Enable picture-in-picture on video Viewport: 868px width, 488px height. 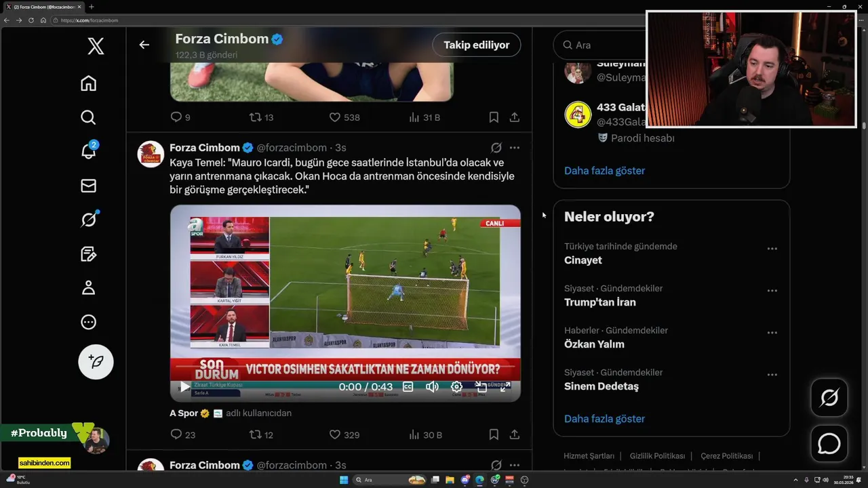click(481, 387)
